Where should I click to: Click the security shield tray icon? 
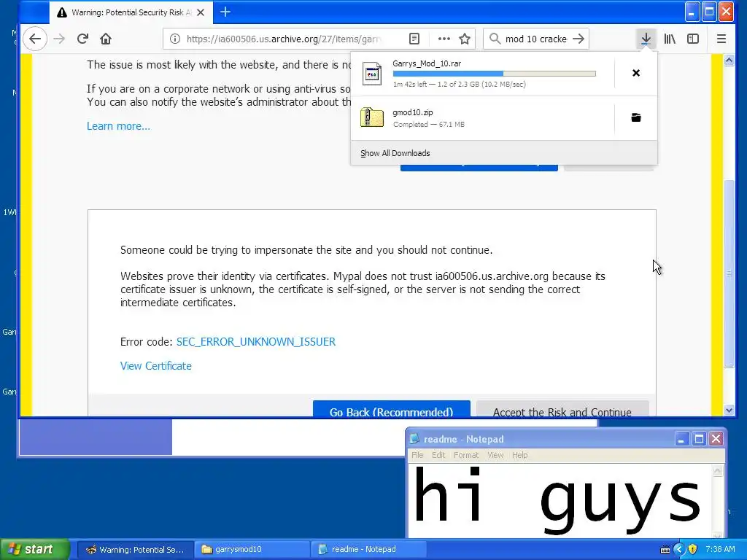(x=693, y=550)
